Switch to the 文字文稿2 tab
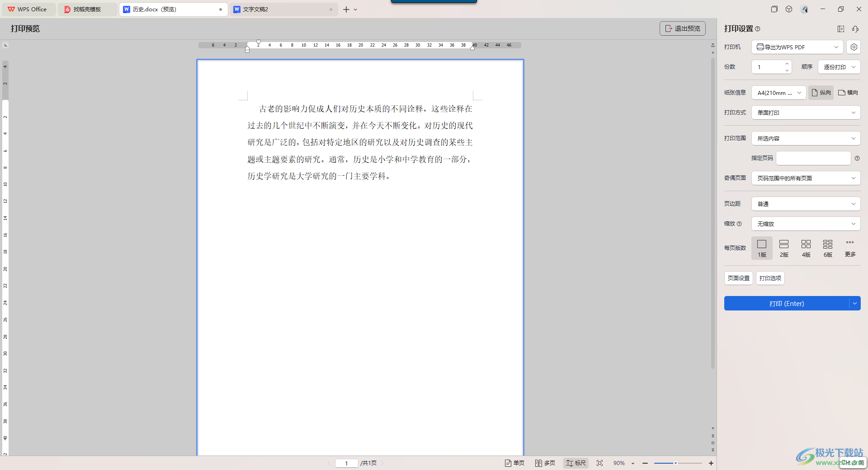 click(x=284, y=9)
